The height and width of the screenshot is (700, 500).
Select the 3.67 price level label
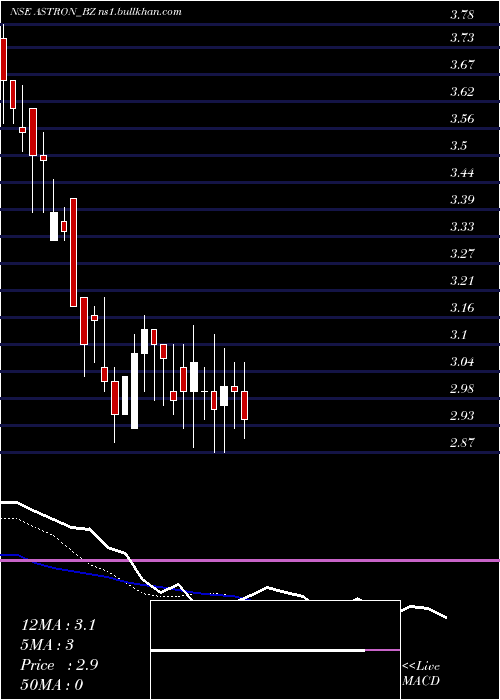click(x=462, y=65)
